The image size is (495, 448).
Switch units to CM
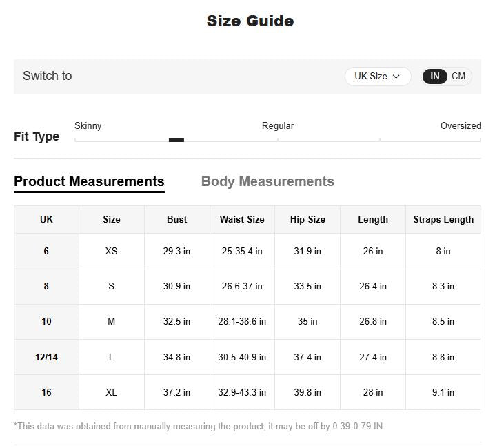(x=458, y=77)
